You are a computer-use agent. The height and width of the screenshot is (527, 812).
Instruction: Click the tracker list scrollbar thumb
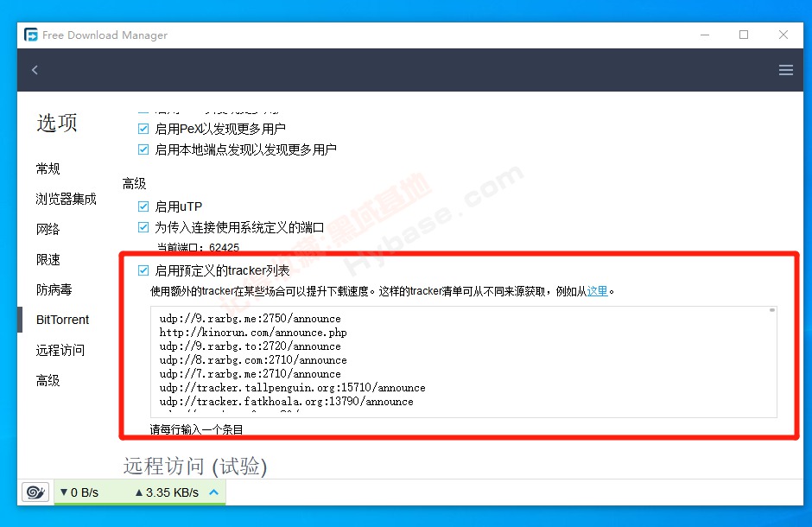[771, 310]
